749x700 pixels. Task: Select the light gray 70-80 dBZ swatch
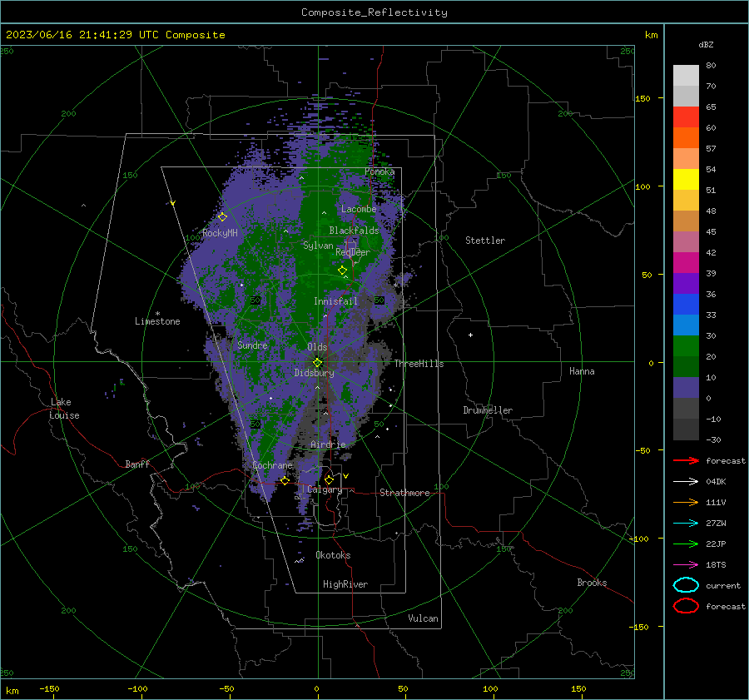click(686, 76)
